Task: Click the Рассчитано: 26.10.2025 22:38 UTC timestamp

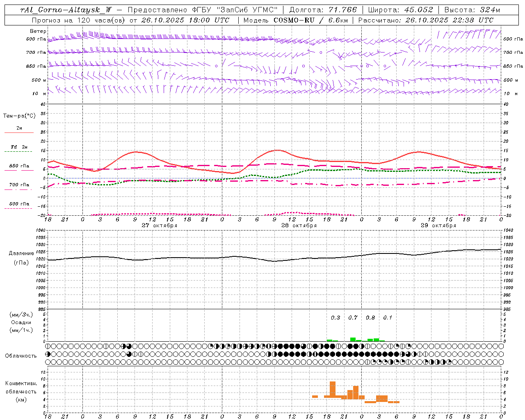Action: tap(426, 20)
